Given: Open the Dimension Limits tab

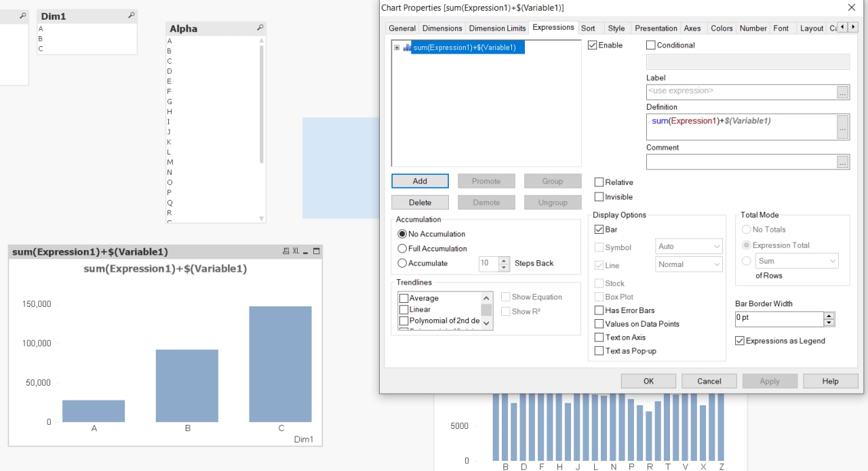Looking at the screenshot, I should coord(497,28).
